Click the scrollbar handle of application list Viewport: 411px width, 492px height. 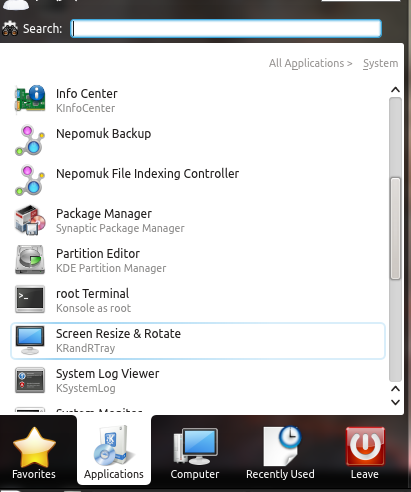pos(395,229)
